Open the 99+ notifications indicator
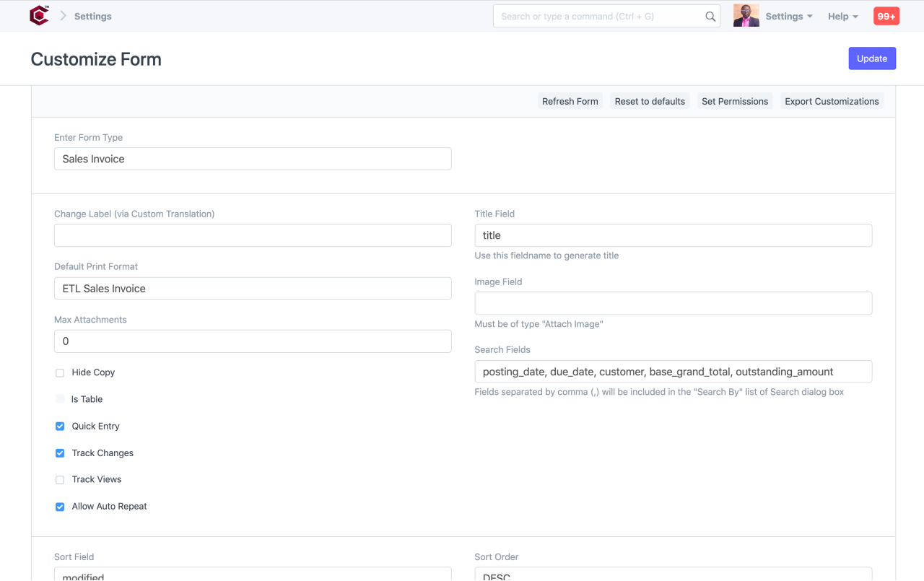Screen dimensions: 924x581 click(886, 15)
